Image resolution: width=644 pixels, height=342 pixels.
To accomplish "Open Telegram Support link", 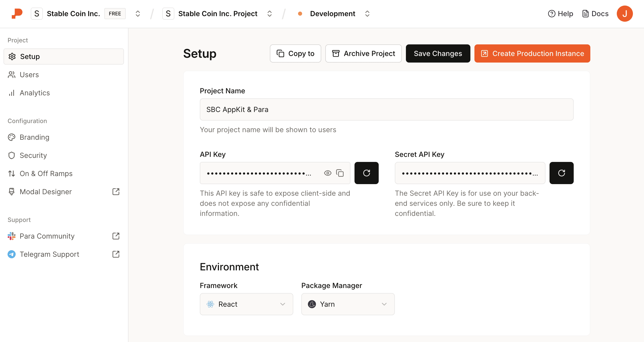I will (x=64, y=254).
